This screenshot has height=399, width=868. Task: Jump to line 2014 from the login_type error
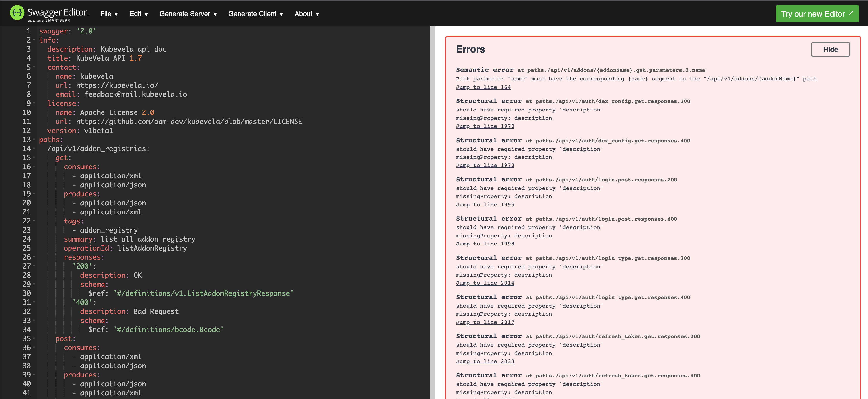click(485, 283)
